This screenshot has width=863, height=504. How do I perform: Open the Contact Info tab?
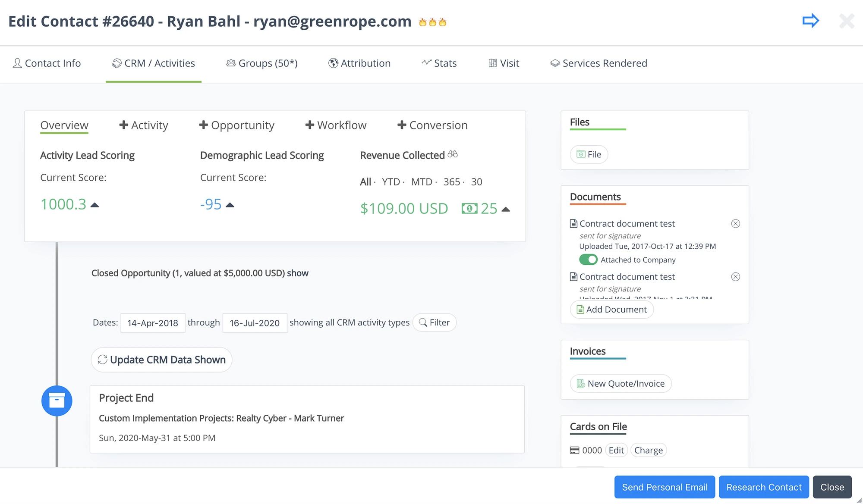[x=47, y=63]
